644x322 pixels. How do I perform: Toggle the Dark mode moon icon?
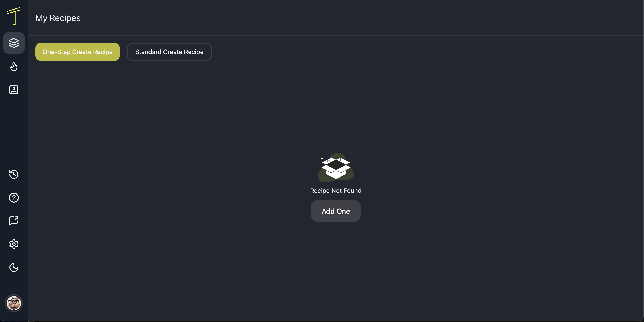tap(14, 268)
